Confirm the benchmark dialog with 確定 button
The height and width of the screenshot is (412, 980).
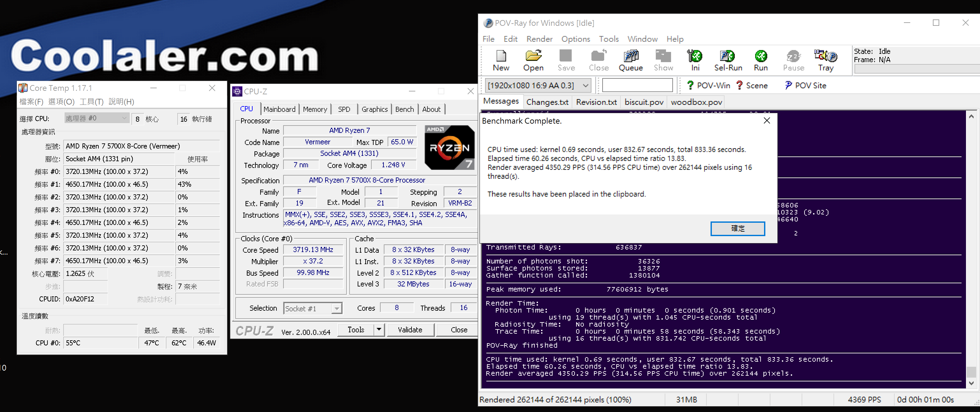tap(737, 228)
